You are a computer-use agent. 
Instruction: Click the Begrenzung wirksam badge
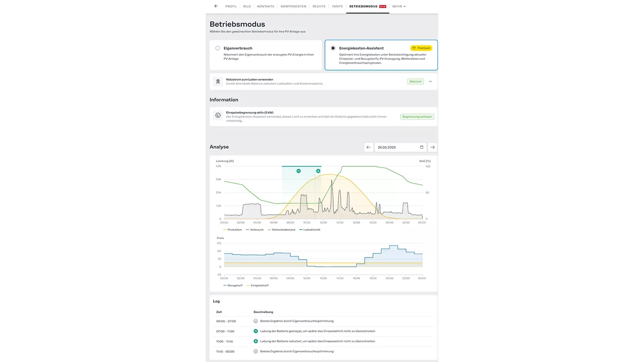tap(417, 117)
